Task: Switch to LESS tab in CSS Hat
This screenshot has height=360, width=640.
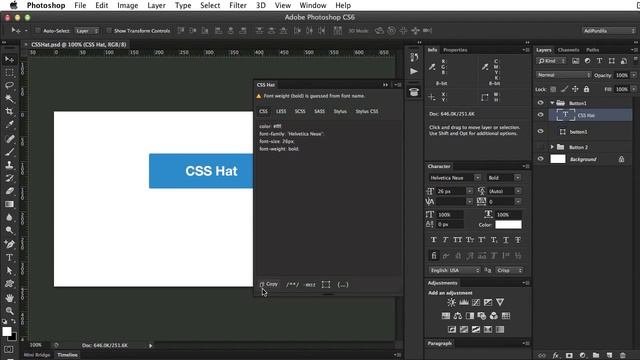Action: coord(281,111)
